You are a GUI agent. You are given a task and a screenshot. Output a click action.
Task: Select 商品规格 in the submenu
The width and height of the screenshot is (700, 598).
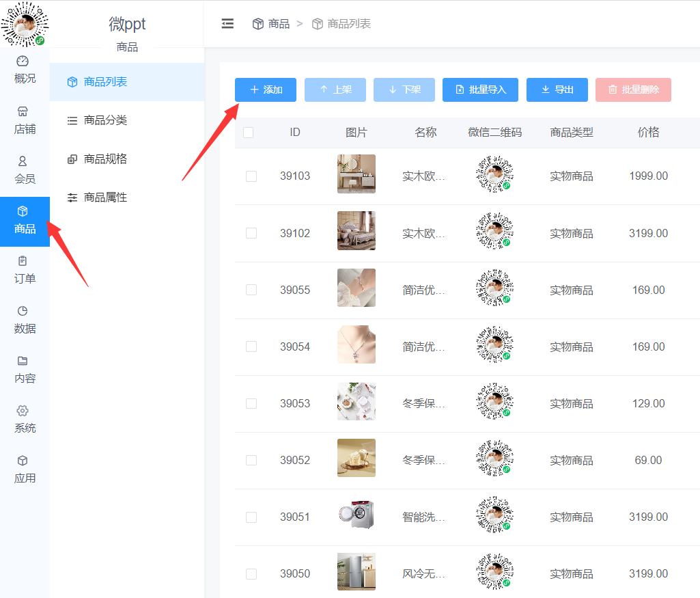click(x=104, y=159)
